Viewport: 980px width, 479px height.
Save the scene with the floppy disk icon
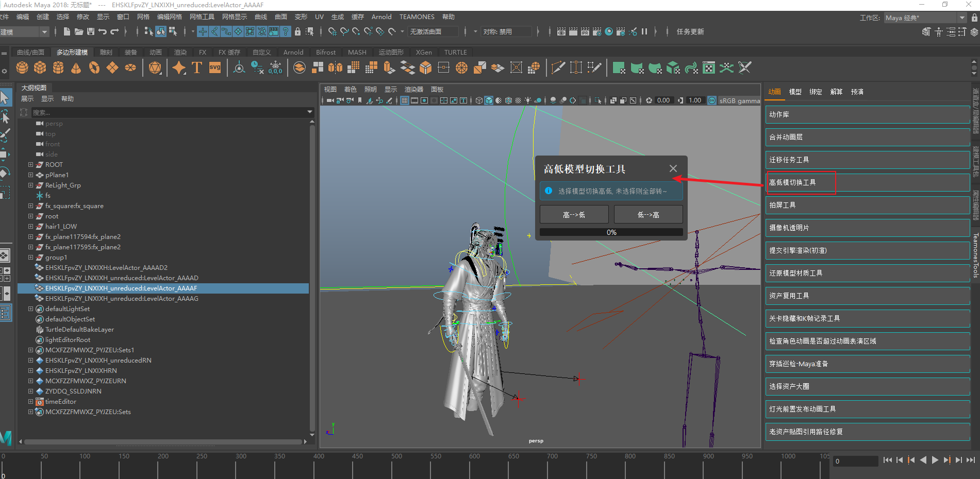click(x=91, y=31)
